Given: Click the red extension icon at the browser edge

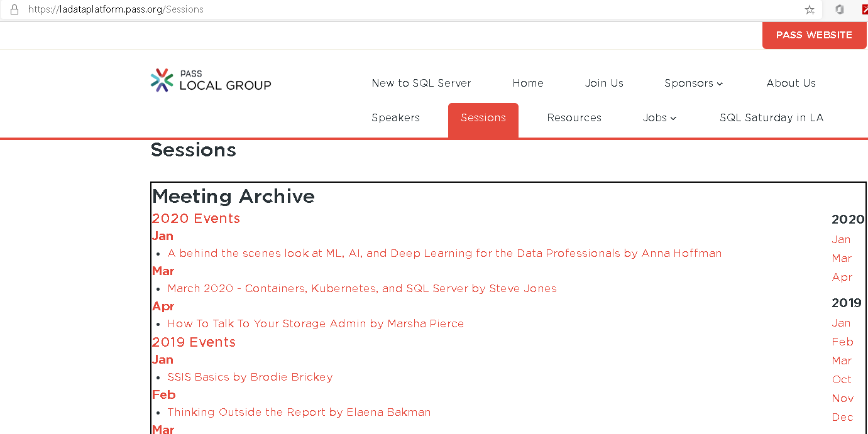Looking at the screenshot, I should pos(864,9).
